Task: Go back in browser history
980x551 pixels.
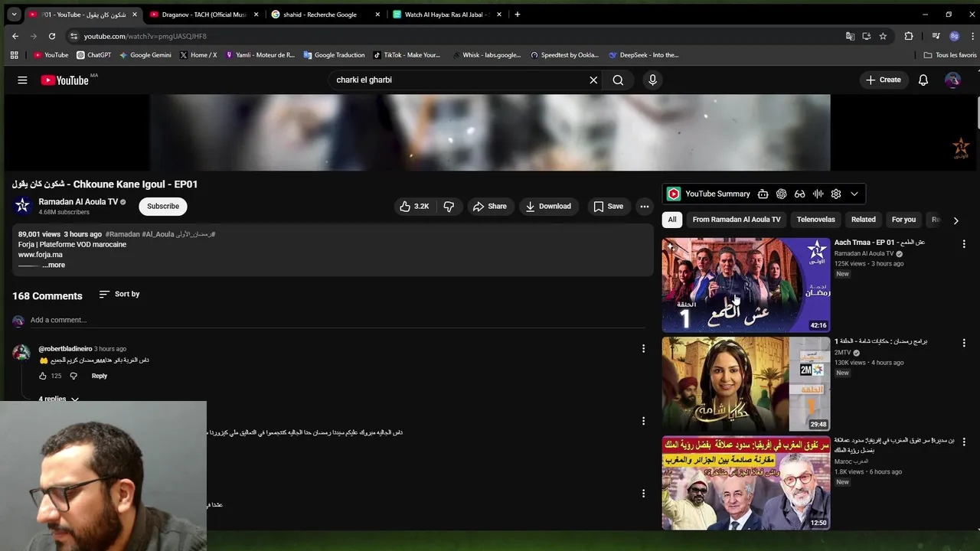Action: (15, 36)
